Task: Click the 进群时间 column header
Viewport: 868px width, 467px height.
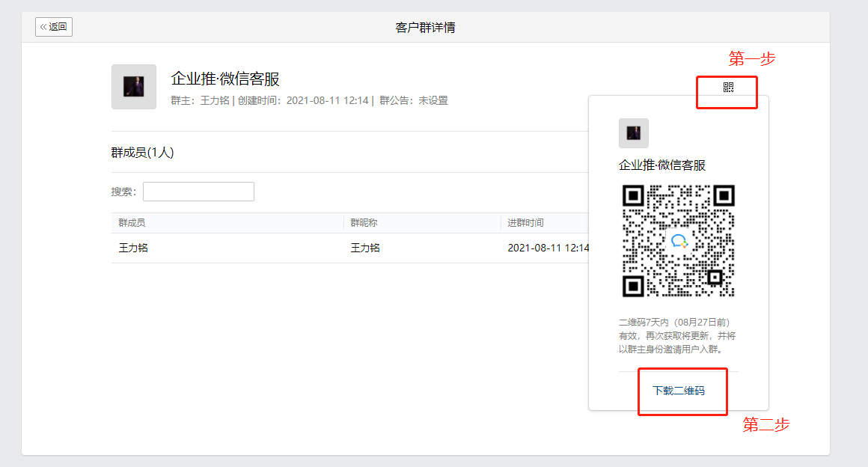Action: click(x=525, y=223)
